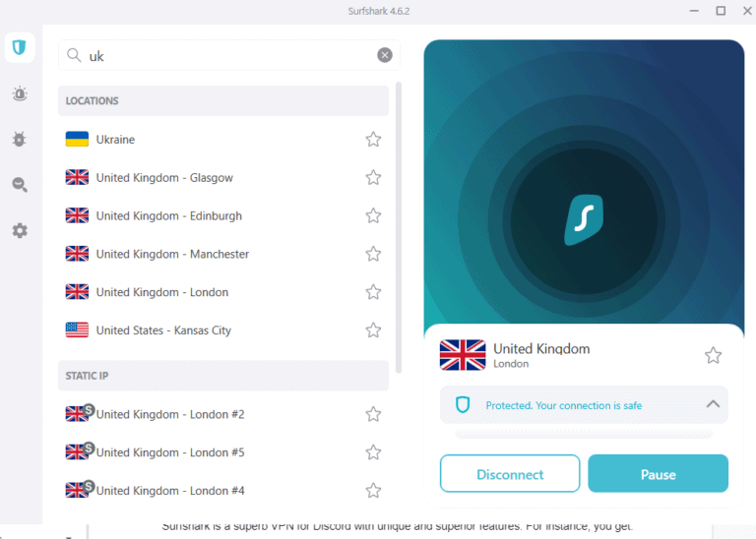Click the search input containing uk
The width and height of the screenshot is (756, 539).
pyautogui.click(x=226, y=56)
